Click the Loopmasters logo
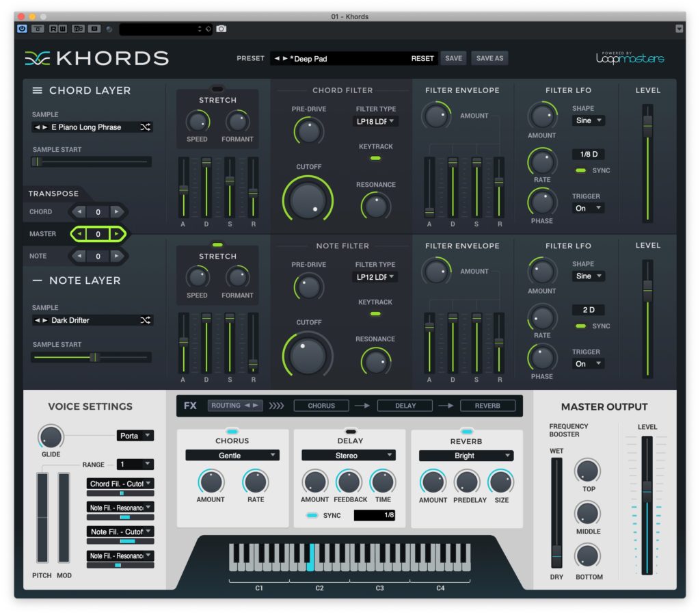Viewport: 700px width, 615px height. click(630, 58)
